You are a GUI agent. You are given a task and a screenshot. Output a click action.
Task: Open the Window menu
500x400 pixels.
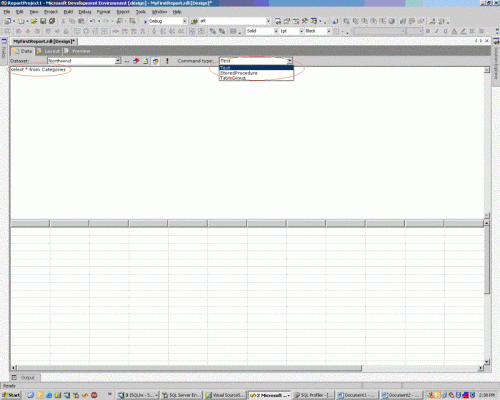tap(159, 12)
